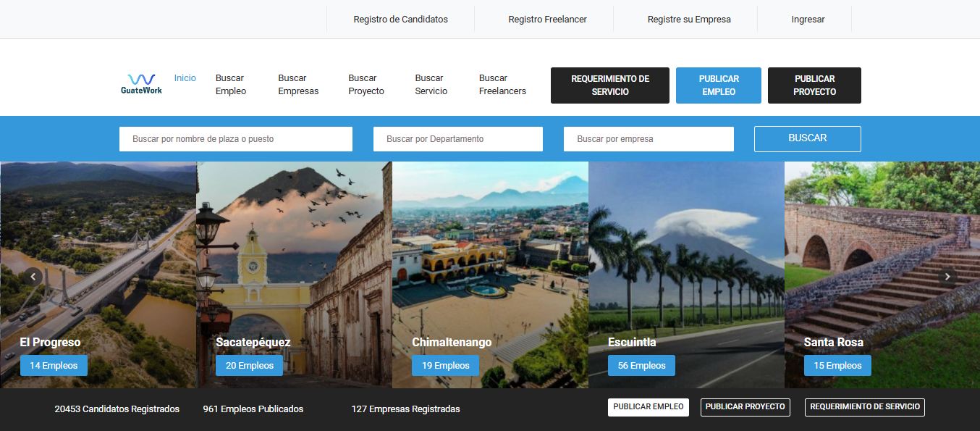Select the Escuintla 56 Empleos badge
980x431 pixels.
click(641, 366)
